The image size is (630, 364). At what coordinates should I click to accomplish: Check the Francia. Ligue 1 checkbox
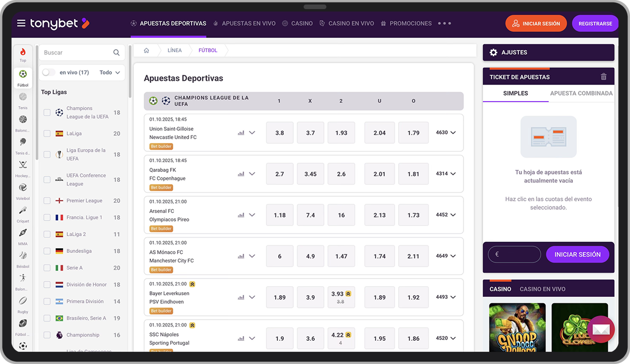(47, 217)
